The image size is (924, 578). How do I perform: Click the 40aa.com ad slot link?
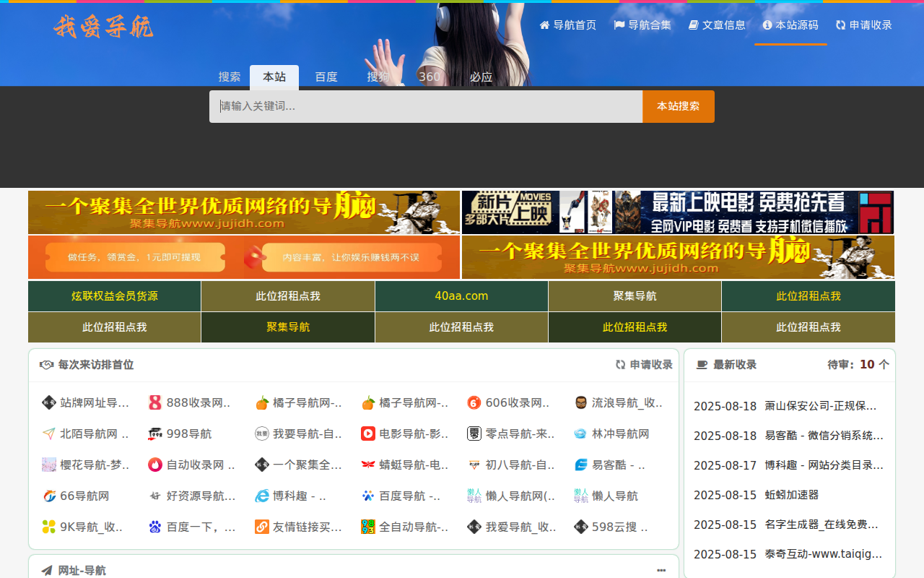tap(461, 296)
